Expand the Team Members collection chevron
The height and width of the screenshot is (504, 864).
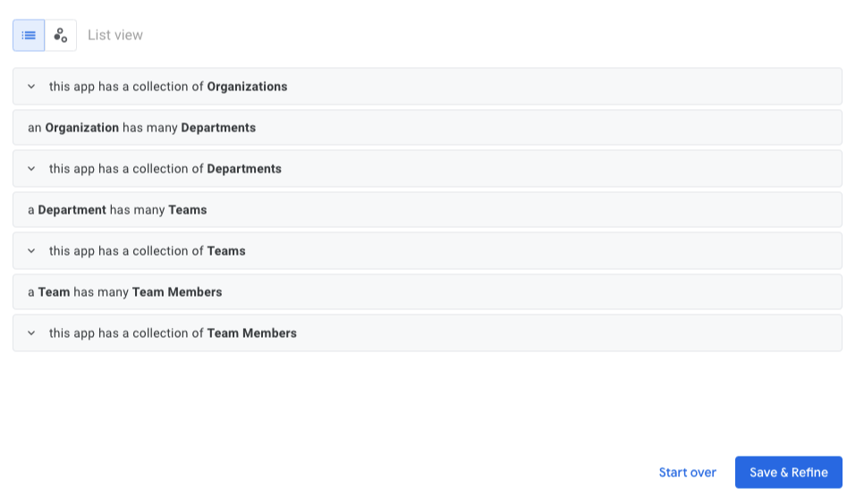click(31, 333)
